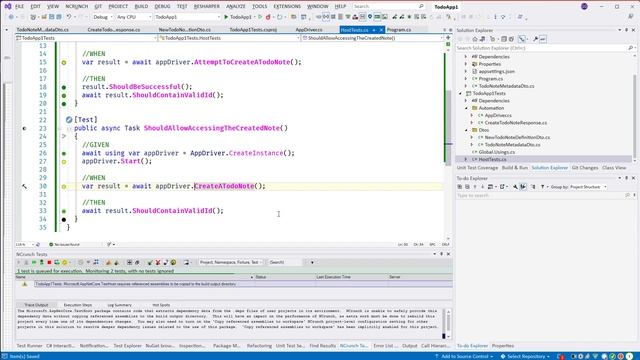Toggle the highlighted To-do Explorer filter button
640x360 pixels.
click(523, 187)
